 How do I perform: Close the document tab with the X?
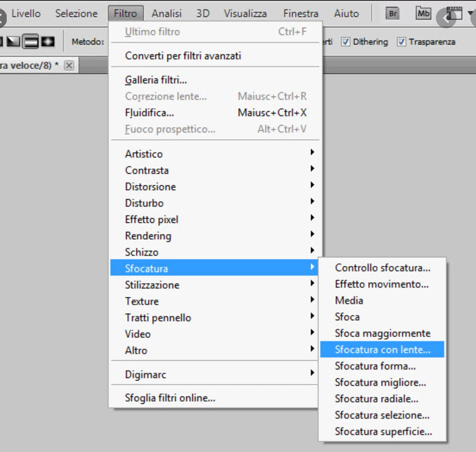[x=69, y=66]
